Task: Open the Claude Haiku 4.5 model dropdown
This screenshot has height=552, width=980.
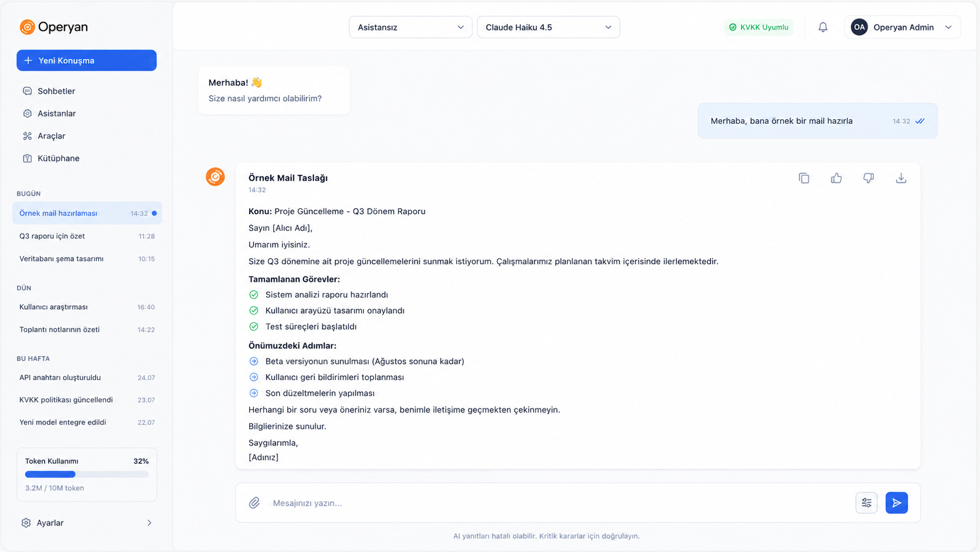Action: 548,27
